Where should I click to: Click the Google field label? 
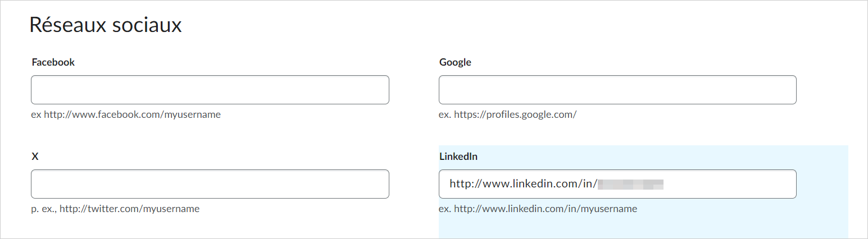(455, 62)
